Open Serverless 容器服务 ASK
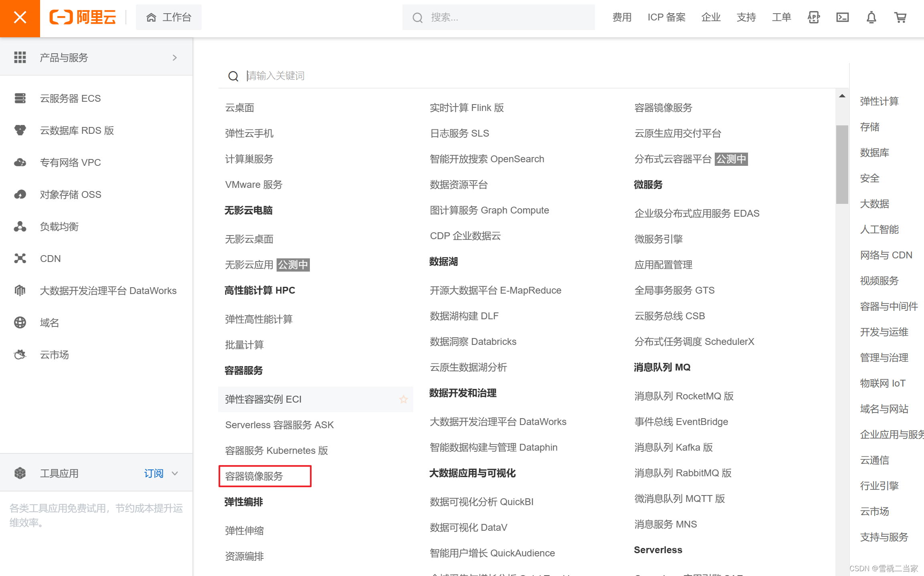The width and height of the screenshot is (924, 576). 279,425
